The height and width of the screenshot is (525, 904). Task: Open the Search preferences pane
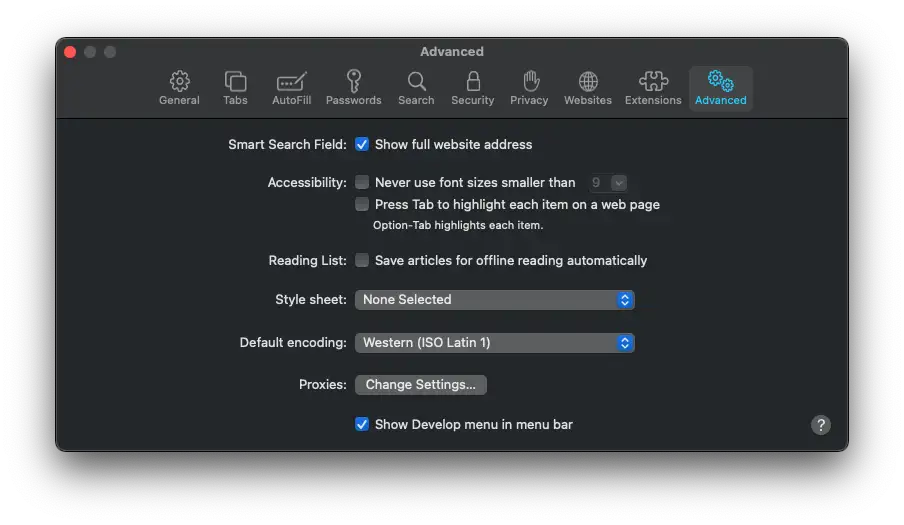416,88
